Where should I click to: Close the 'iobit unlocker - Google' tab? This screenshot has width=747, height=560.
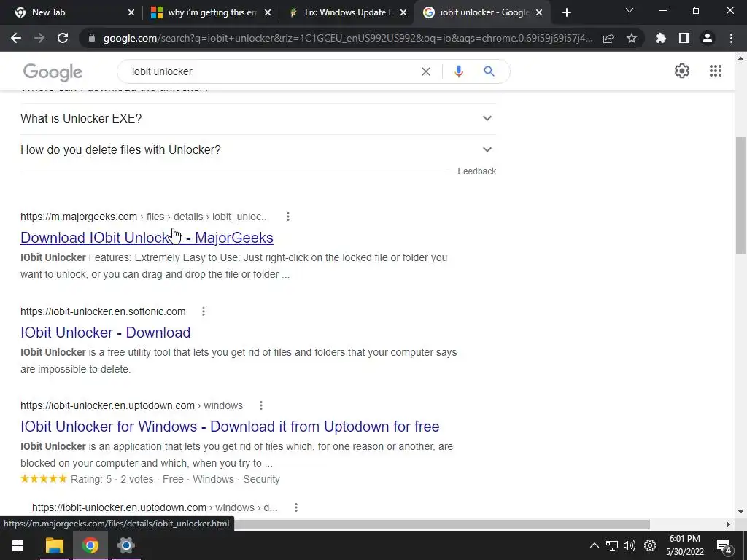[x=539, y=13]
